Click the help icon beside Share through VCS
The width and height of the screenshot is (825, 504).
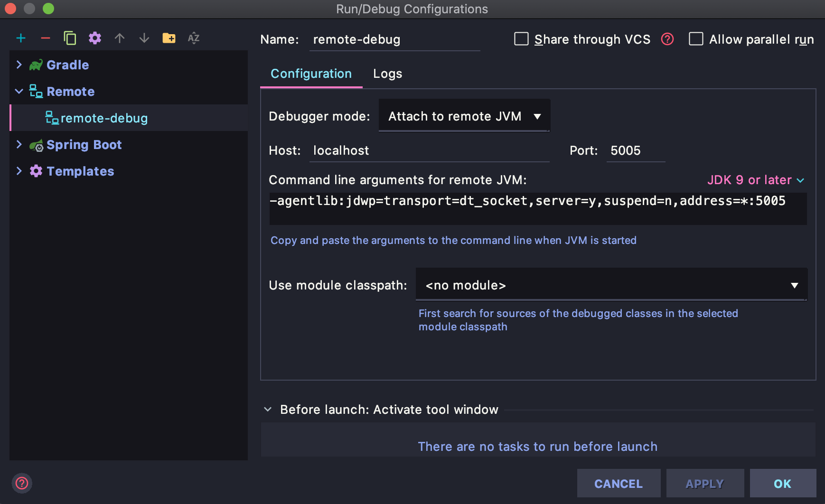pyautogui.click(x=667, y=39)
